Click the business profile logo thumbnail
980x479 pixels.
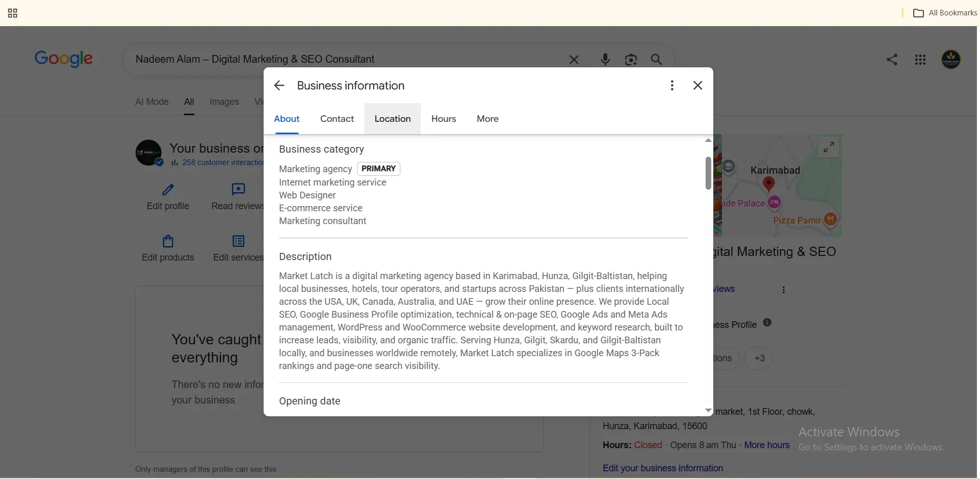(149, 153)
